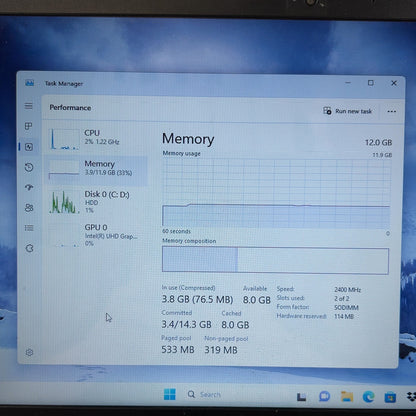Click the Non-paged pool value 319 MB

click(221, 350)
